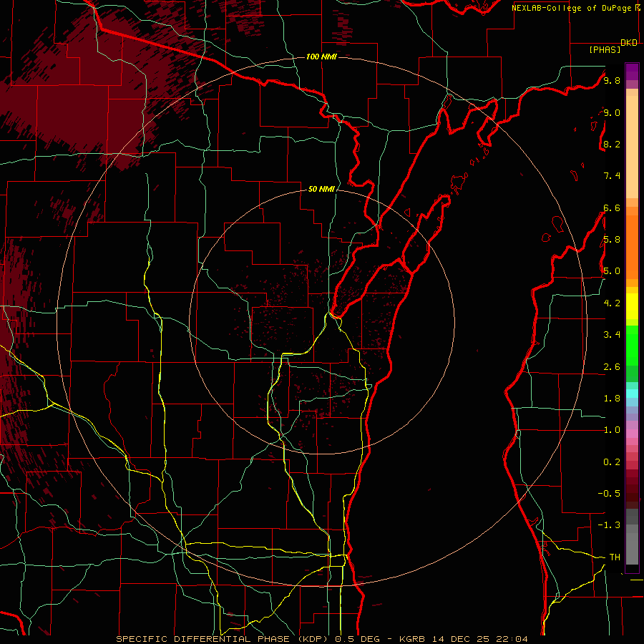The width and height of the screenshot is (644, 644).
Task: Click the TH threshold label on scale
Action: coord(615,557)
